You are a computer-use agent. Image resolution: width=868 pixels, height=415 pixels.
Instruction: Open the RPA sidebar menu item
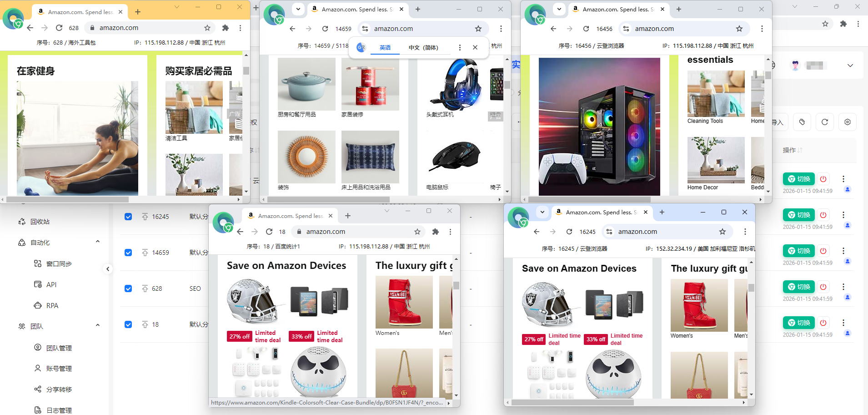coord(52,305)
